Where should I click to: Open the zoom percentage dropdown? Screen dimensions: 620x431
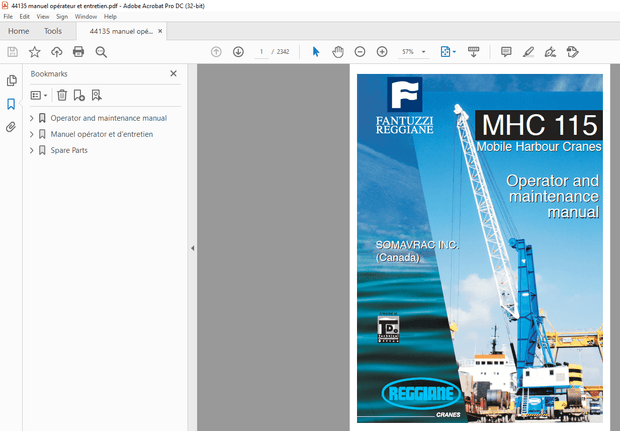click(423, 52)
